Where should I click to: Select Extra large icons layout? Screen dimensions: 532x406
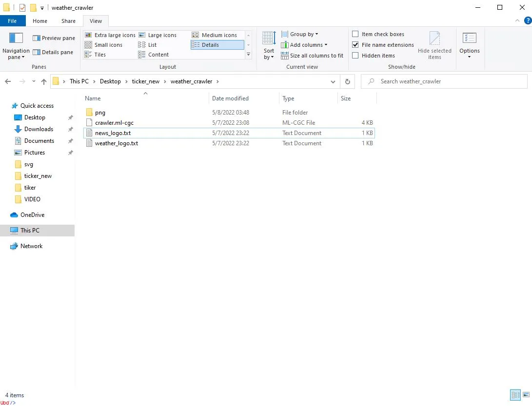tap(88, 35)
